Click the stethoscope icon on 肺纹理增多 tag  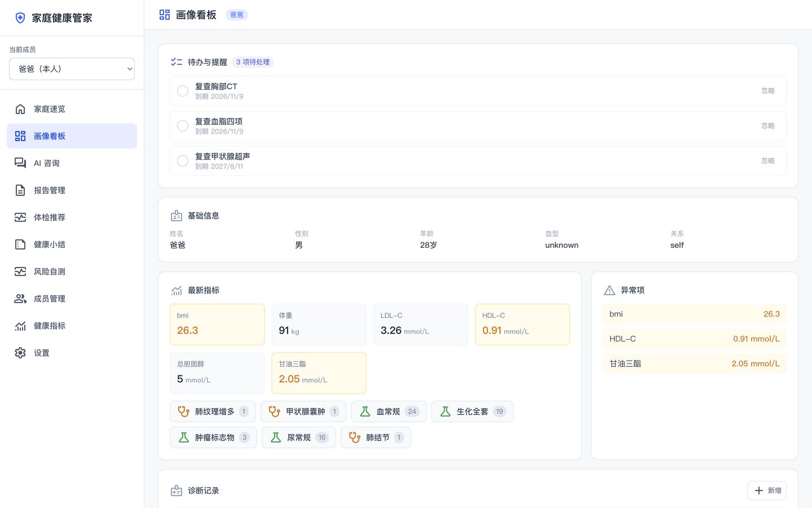pyautogui.click(x=184, y=411)
